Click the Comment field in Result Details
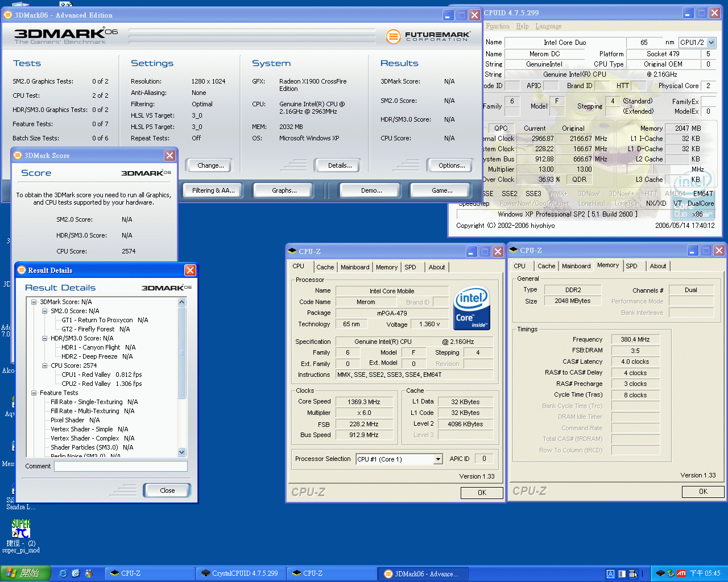 (x=121, y=466)
